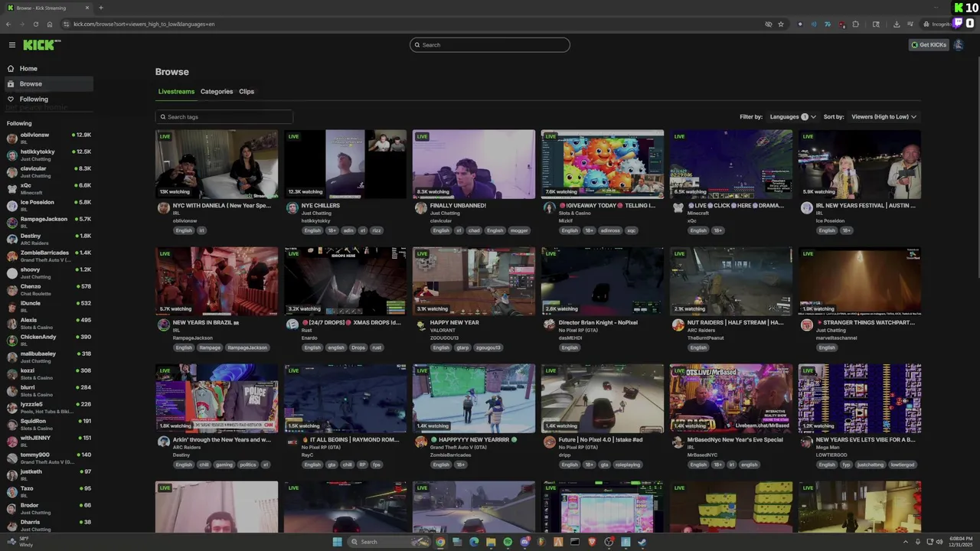Open taskbar Search box
Viewport: 980px width, 551px height.
click(x=388, y=542)
